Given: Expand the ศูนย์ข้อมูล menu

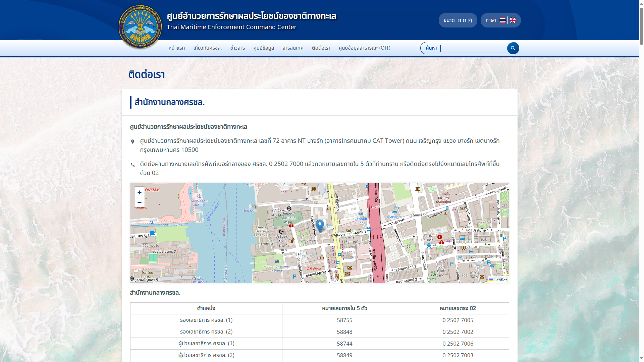Looking at the screenshot, I should click(264, 48).
